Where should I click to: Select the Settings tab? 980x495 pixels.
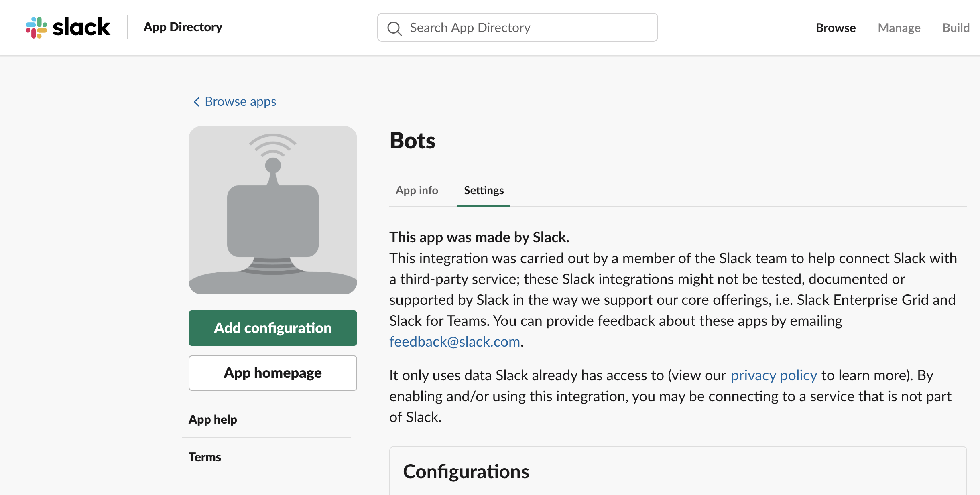(x=484, y=190)
